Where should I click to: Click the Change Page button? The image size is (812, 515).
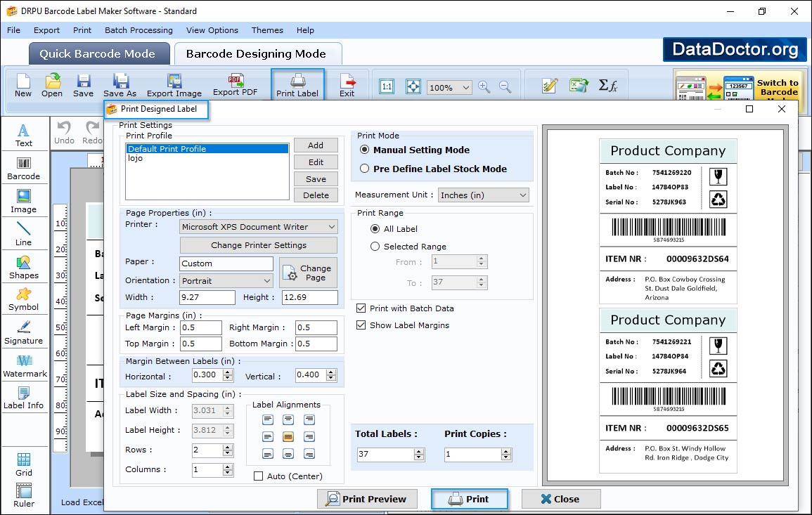point(309,273)
